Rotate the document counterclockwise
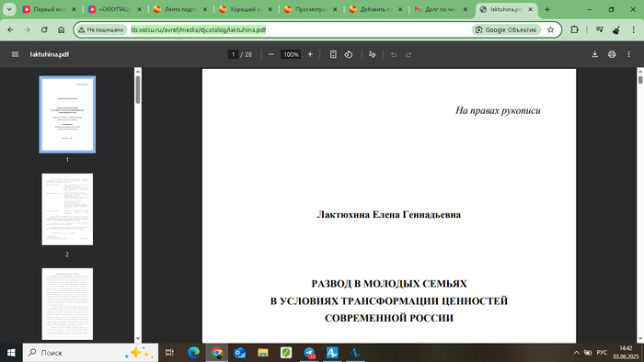This screenshot has width=644, height=362. tap(349, 54)
